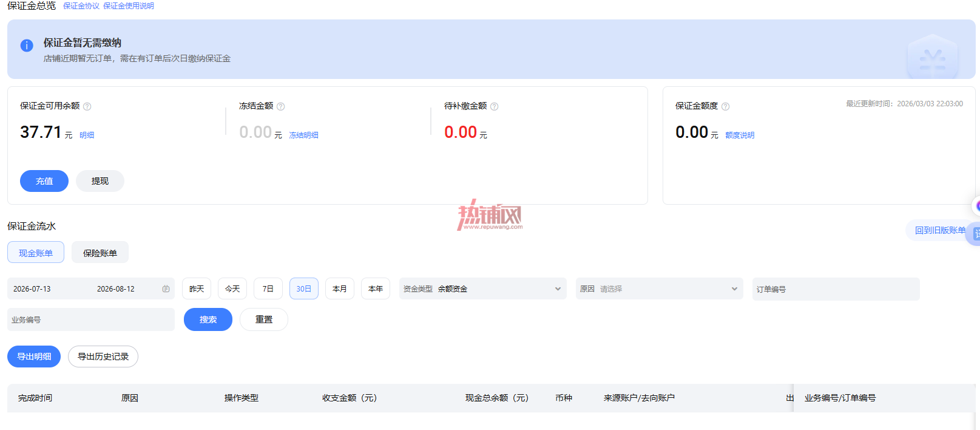Click the 导出明细 button

click(x=34, y=357)
